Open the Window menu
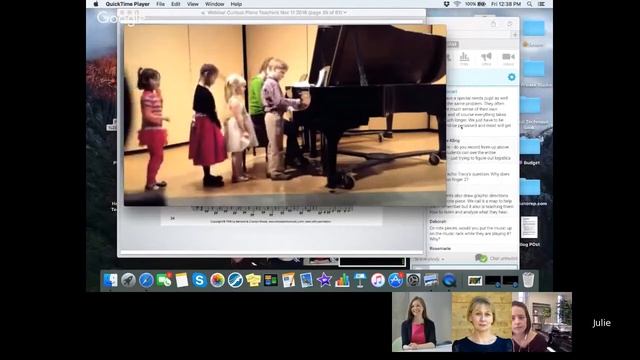Image resolution: width=640 pixels, height=360 pixels. pos(214,4)
